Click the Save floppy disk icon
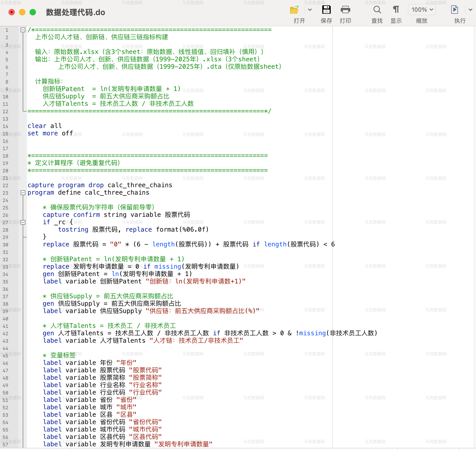 click(x=326, y=10)
